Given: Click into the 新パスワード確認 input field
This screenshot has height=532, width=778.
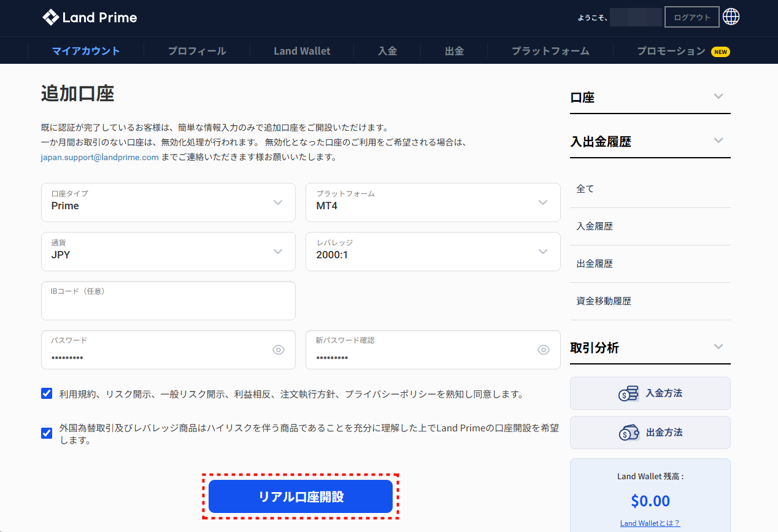Looking at the screenshot, I should click(x=433, y=350).
